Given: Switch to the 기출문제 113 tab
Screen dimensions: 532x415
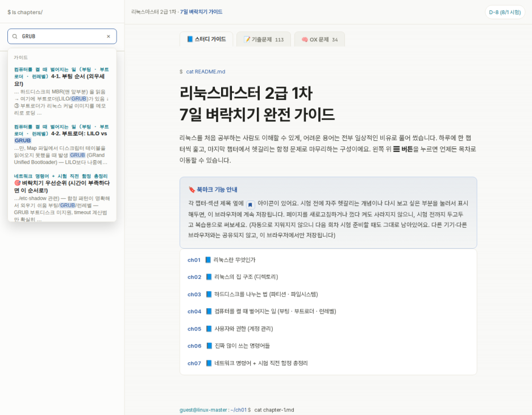Looking at the screenshot, I should click(x=264, y=39).
